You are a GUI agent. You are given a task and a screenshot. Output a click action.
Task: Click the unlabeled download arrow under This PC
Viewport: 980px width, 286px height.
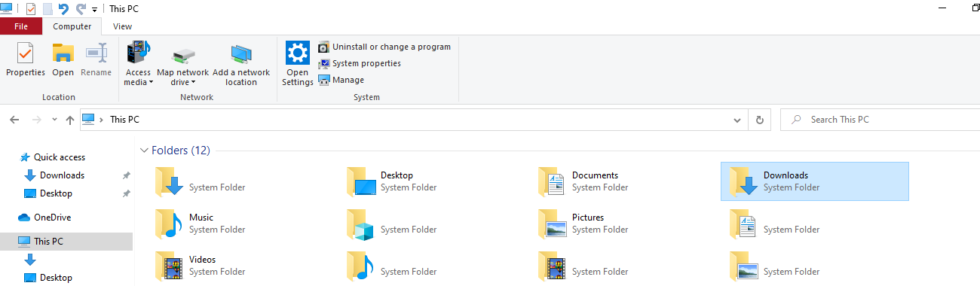[30, 260]
